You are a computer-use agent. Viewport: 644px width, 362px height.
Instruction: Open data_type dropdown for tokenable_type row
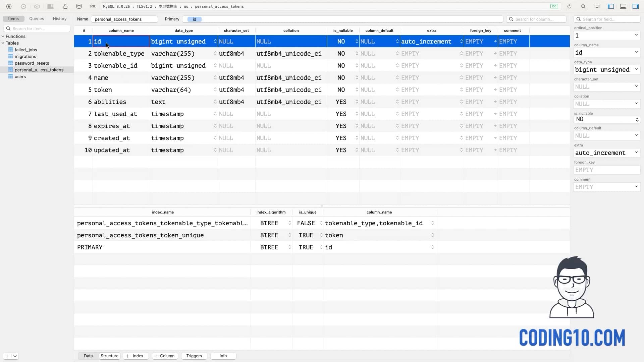coord(215,54)
